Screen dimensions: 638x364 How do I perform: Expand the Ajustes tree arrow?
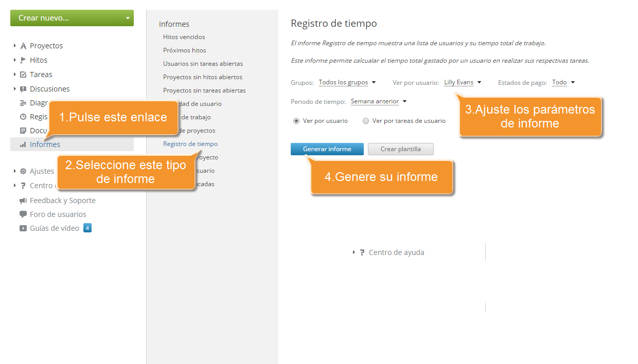point(14,171)
